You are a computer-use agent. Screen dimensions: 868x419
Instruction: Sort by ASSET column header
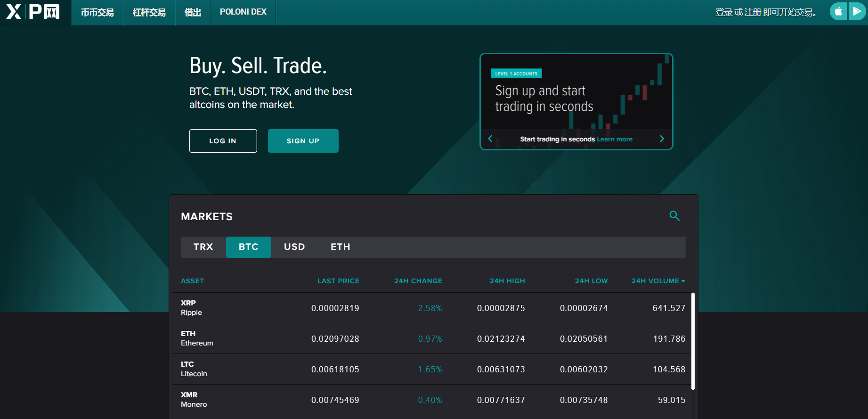tap(193, 281)
